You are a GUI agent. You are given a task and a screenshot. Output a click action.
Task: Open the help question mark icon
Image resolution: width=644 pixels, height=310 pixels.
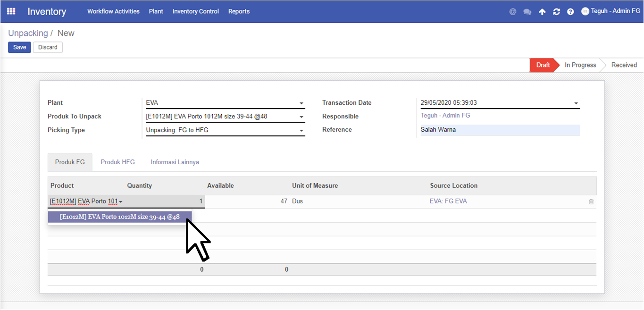[x=570, y=12]
